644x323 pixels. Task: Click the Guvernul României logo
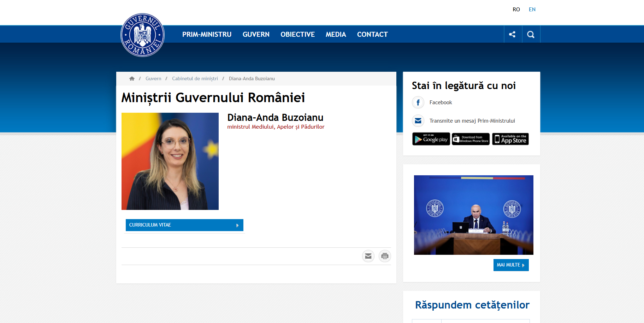(x=142, y=35)
